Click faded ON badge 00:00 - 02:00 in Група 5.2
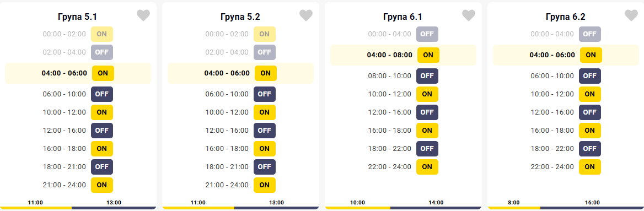This screenshot has width=644, height=211. coord(265,34)
